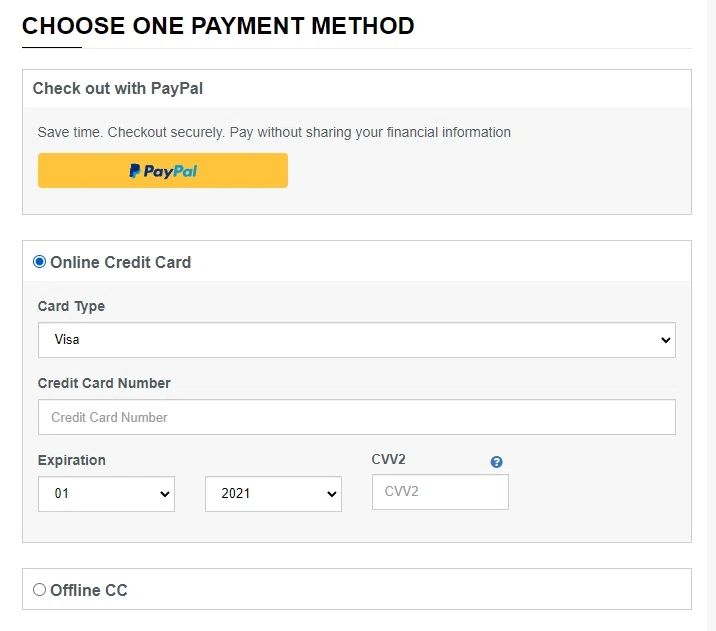The width and height of the screenshot is (716, 631).
Task: Focus the Credit Card Number input field
Action: point(356,417)
